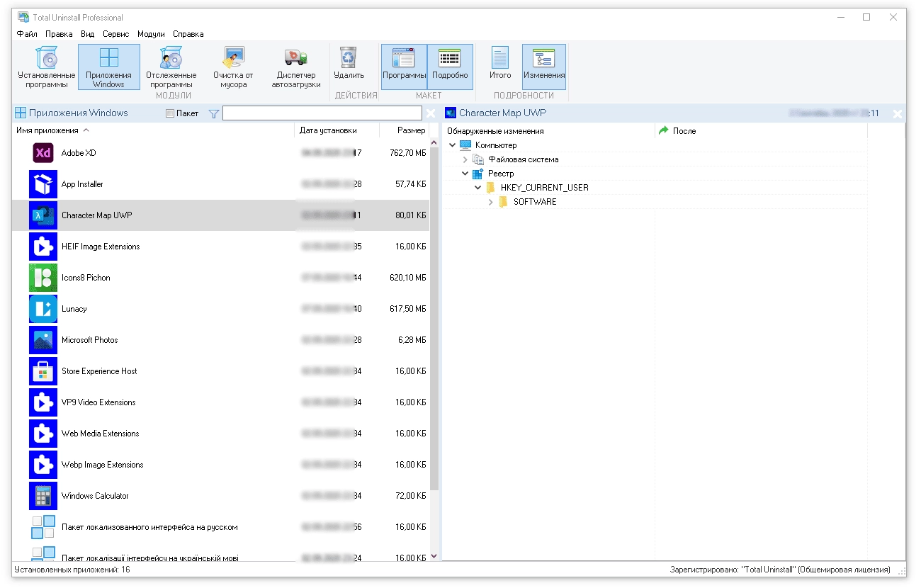Sort by Дата установки column header
The image size is (921, 588).
pos(337,130)
